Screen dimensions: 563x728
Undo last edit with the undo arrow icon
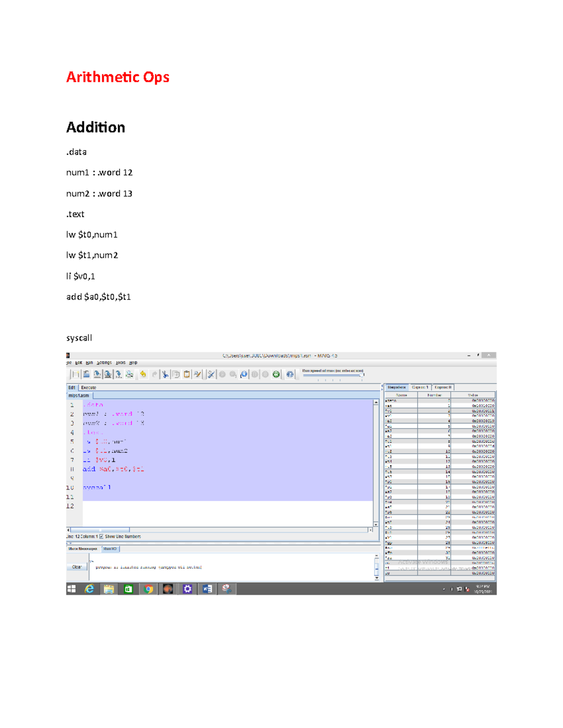143,374
